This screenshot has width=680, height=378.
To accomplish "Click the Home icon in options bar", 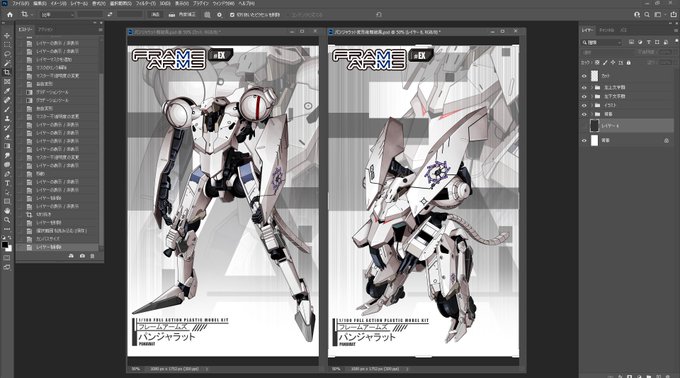I will tap(10, 14).
